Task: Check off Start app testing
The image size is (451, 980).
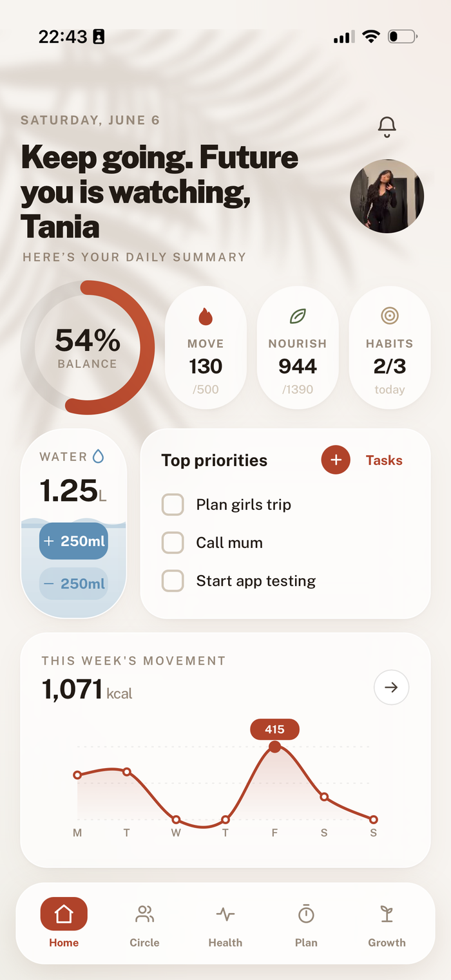Action: pos(173,580)
